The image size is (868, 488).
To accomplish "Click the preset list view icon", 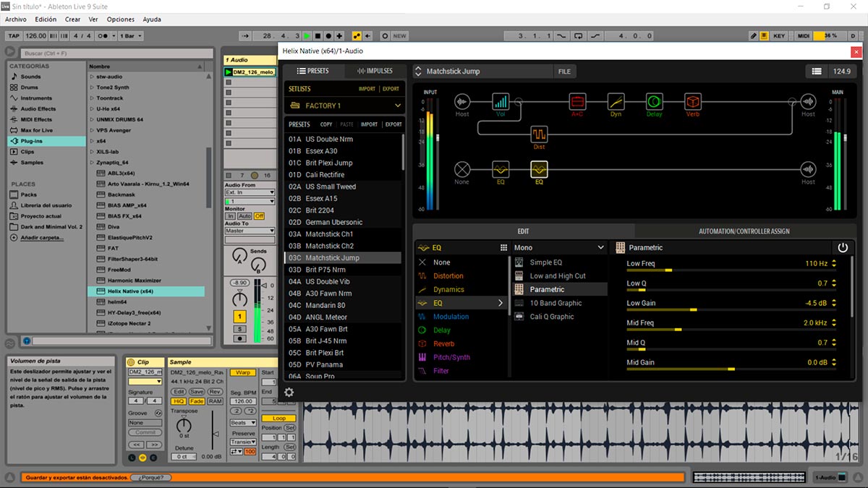I will [817, 71].
